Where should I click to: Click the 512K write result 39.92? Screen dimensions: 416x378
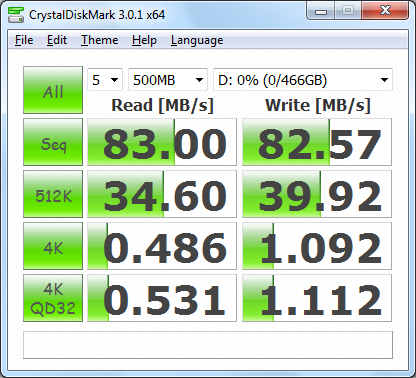[317, 194]
